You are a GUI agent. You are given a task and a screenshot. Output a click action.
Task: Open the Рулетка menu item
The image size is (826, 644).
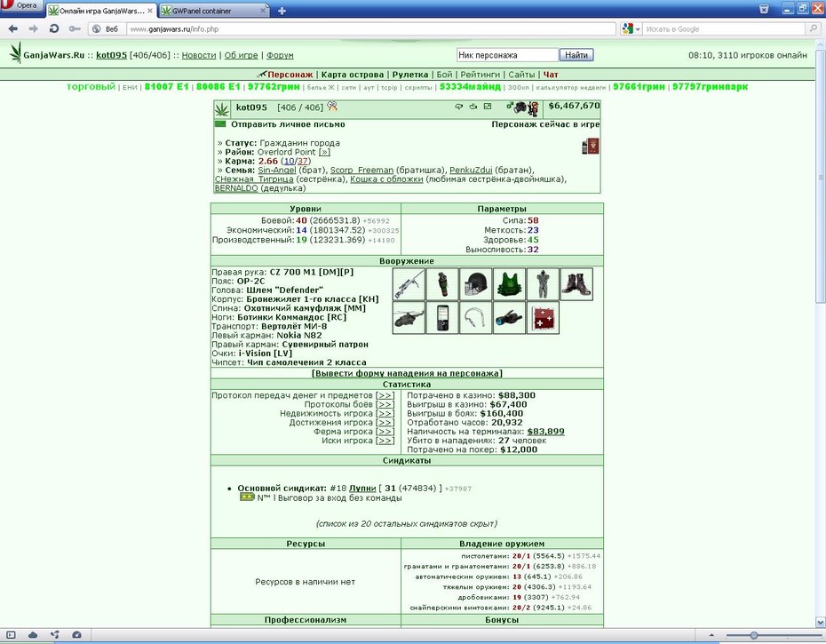(x=409, y=75)
